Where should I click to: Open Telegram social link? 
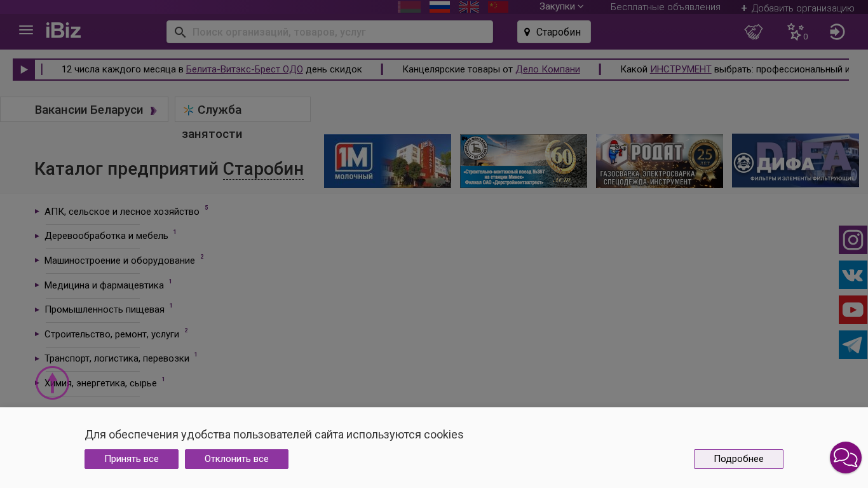coord(853,344)
